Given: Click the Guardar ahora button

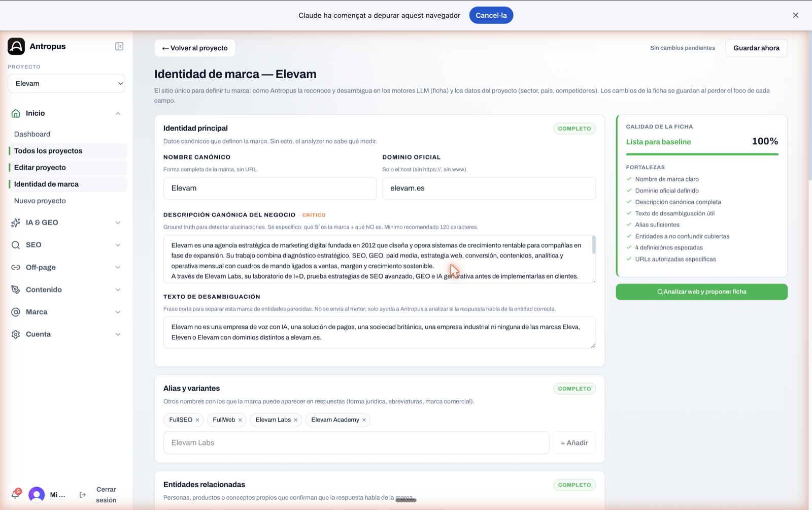Looking at the screenshot, I should pyautogui.click(x=756, y=48).
